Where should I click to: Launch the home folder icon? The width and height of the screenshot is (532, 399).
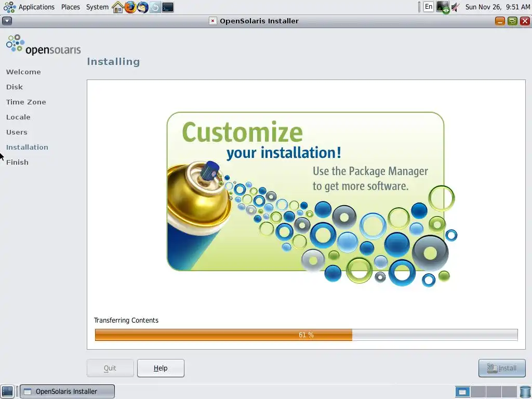pyautogui.click(x=118, y=7)
